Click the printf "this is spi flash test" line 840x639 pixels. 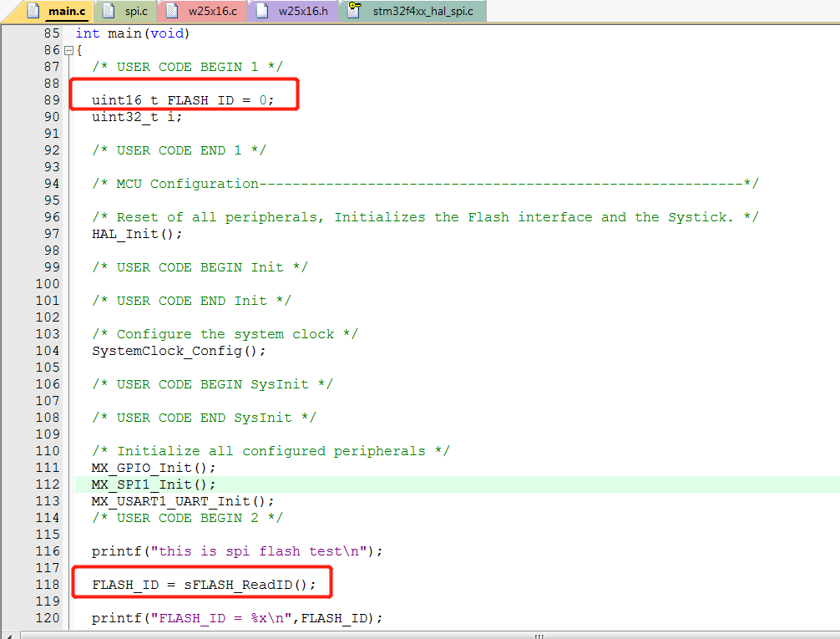pos(237,551)
